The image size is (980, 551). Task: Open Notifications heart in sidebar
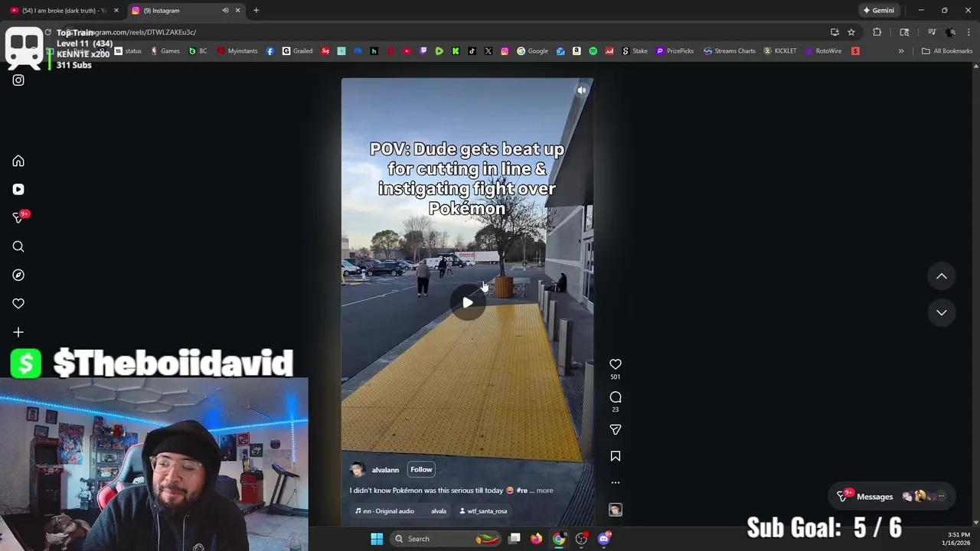pyautogui.click(x=18, y=304)
